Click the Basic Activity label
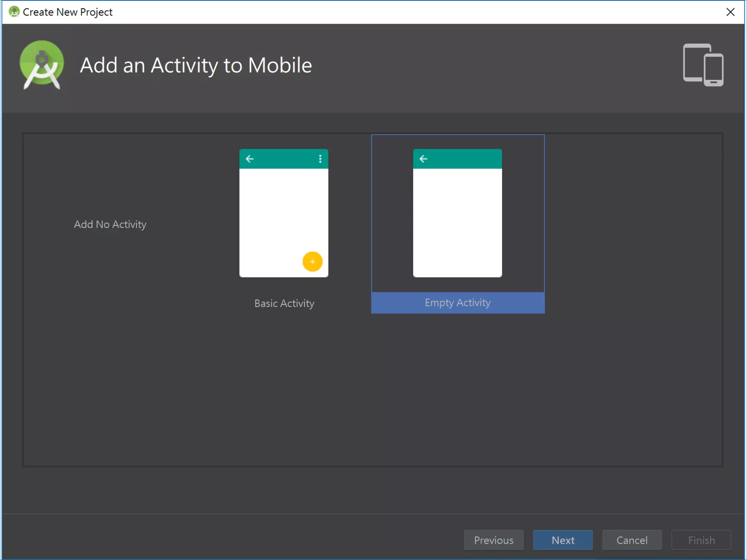747x560 pixels. coord(284,303)
